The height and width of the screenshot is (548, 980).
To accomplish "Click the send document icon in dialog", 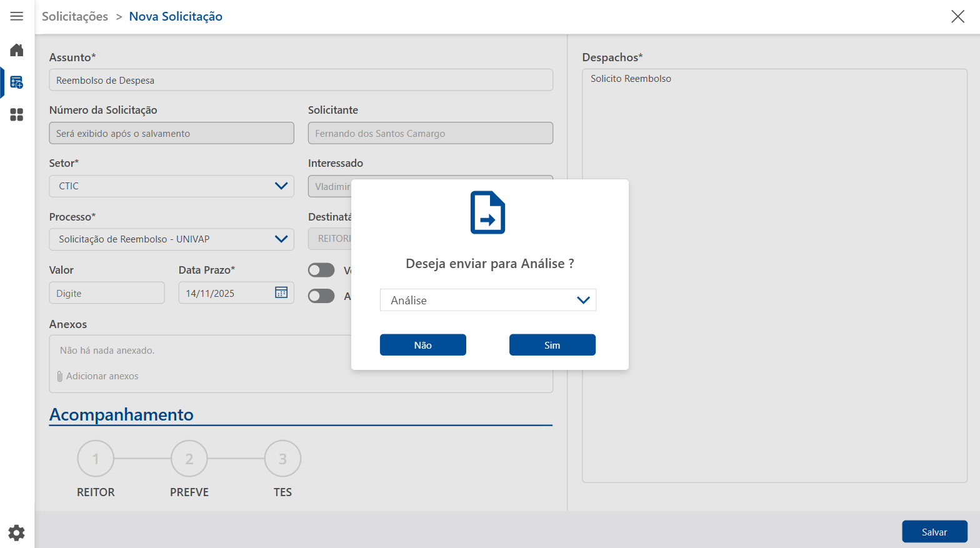I will click(x=487, y=212).
